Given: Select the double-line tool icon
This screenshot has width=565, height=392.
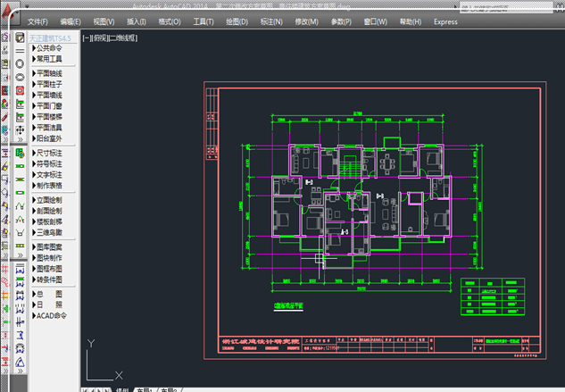Looking at the screenshot, I should pyautogui.click(x=20, y=51).
